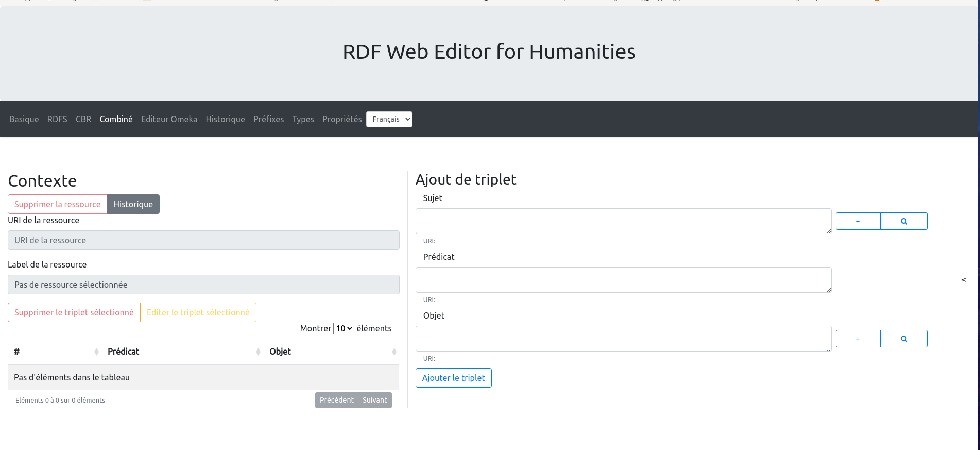Sort table by Prédicat column arrows
980x450 pixels.
(x=258, y=352)
